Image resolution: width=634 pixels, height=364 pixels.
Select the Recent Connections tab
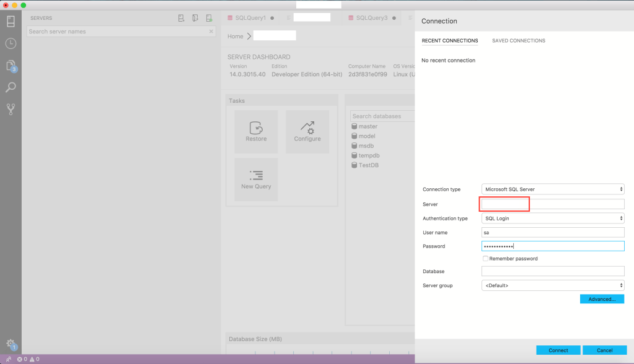click(449, 41)
